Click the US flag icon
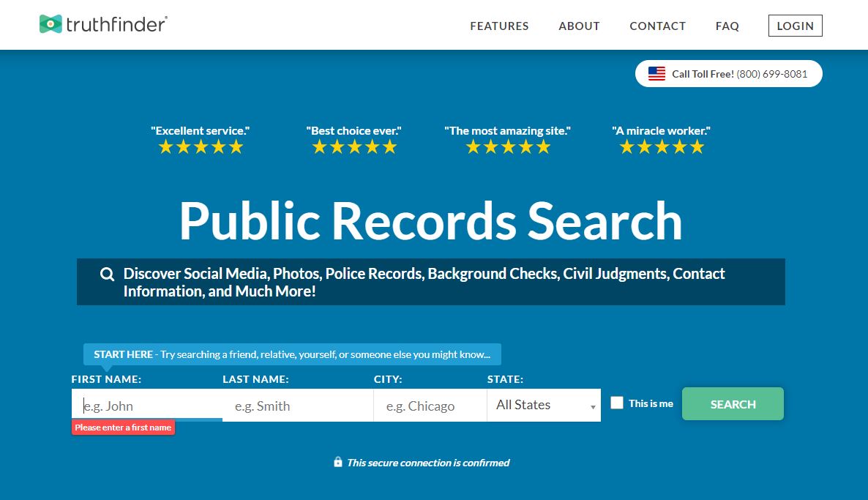The height and width of the screenshot is (500, 868). 656,74
